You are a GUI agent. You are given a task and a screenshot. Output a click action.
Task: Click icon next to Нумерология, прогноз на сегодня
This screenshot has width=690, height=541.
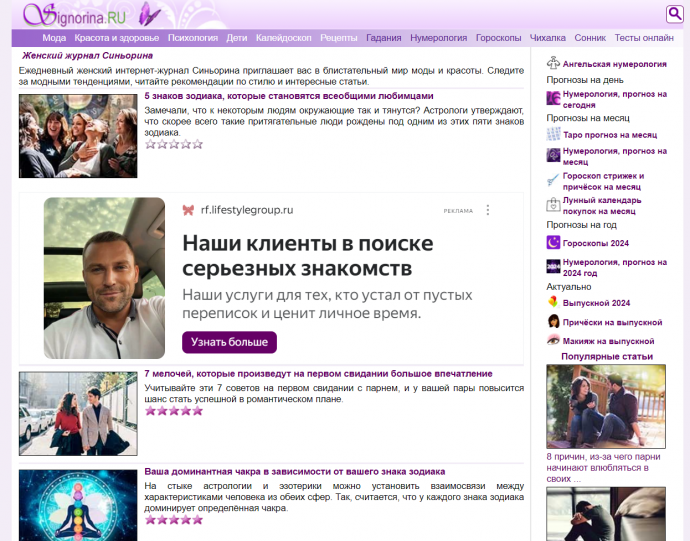[553, 98]
